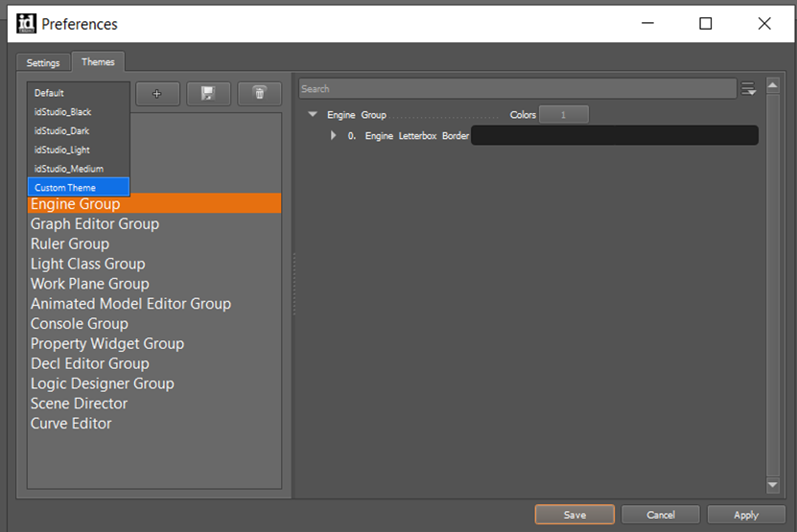
Task: Select Engine Group in the list
Action: click(x=154, y=204)
